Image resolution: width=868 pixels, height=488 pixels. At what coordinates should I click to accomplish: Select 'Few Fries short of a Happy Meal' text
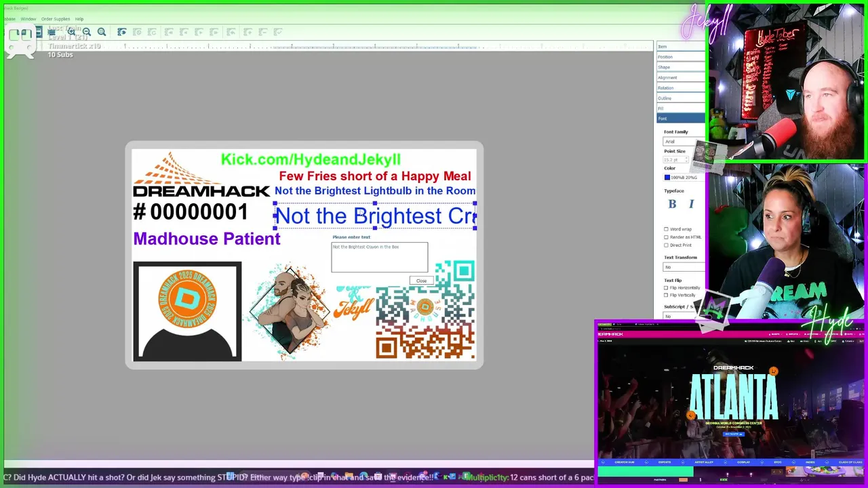click(375, 176)
